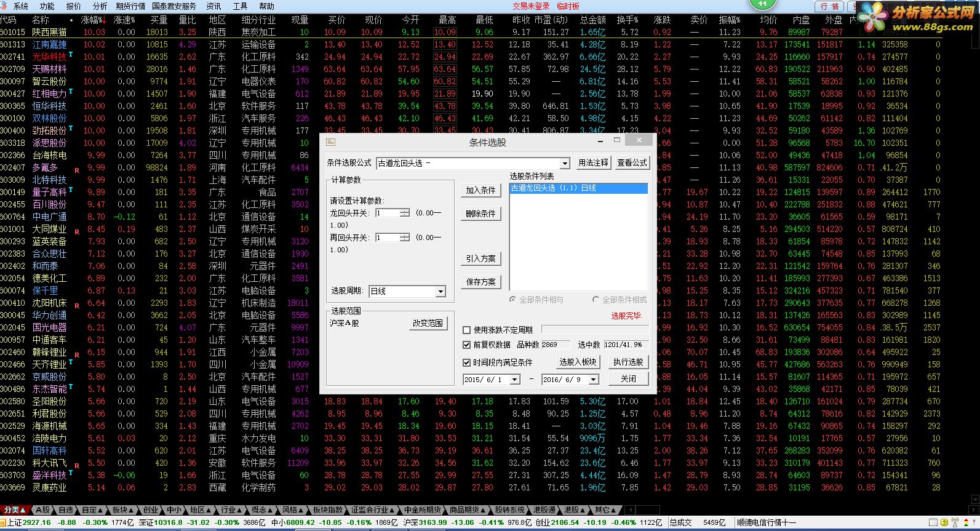Open the 帮助 menu
The image size is (980, 531).
[267, 6]
